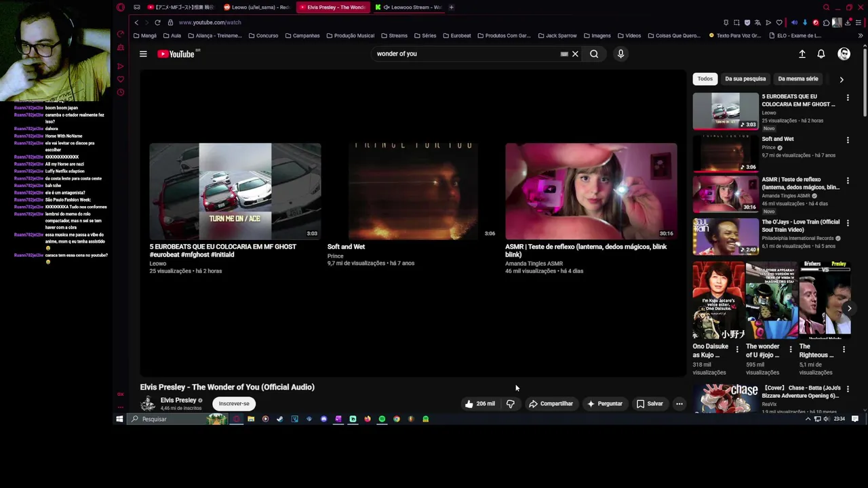Click the Compartilhar share button
Viewport: 868px width, 488px height.
551,403
